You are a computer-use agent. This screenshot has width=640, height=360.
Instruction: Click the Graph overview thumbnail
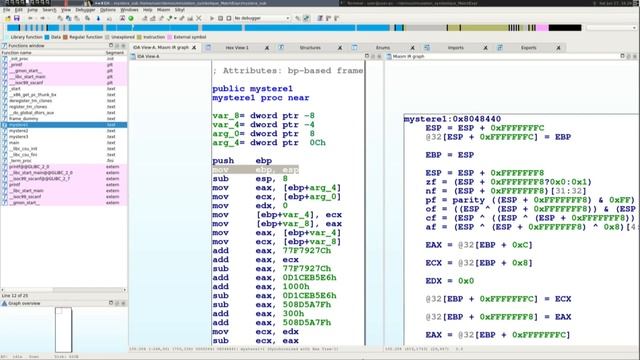[64, 330]
